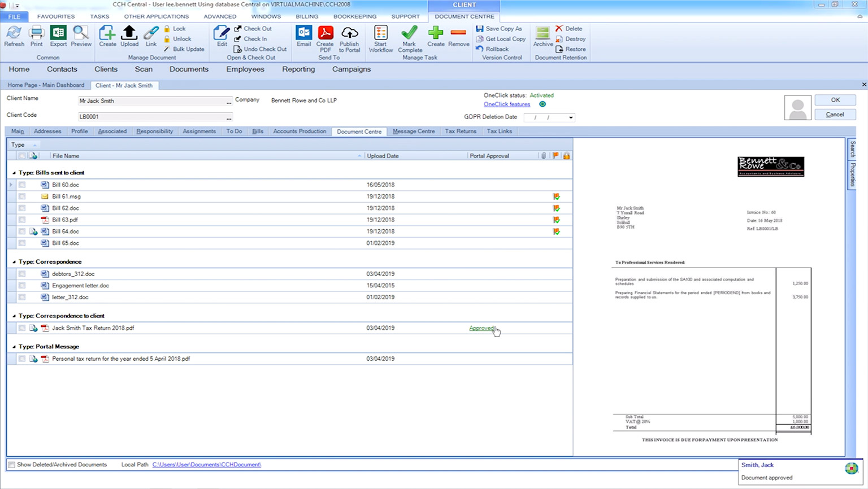Collapse the Correspondence group
Screen dimensions: 868x489
point(14,262)
